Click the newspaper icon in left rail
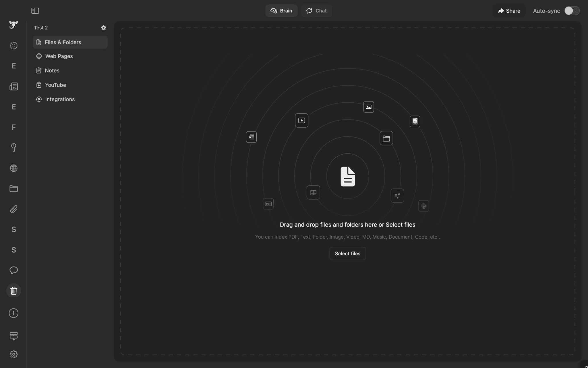Screen dimensions: 588x368 pos(13,87)
